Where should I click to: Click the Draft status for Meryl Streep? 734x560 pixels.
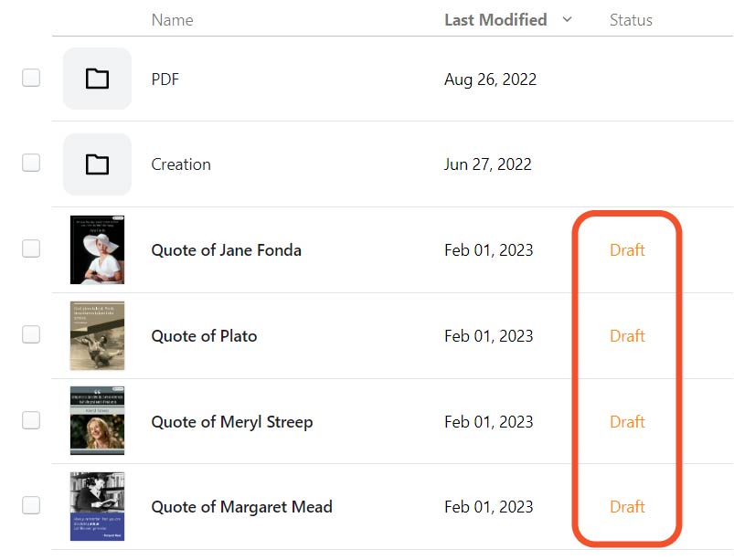[x=627, y=422]
